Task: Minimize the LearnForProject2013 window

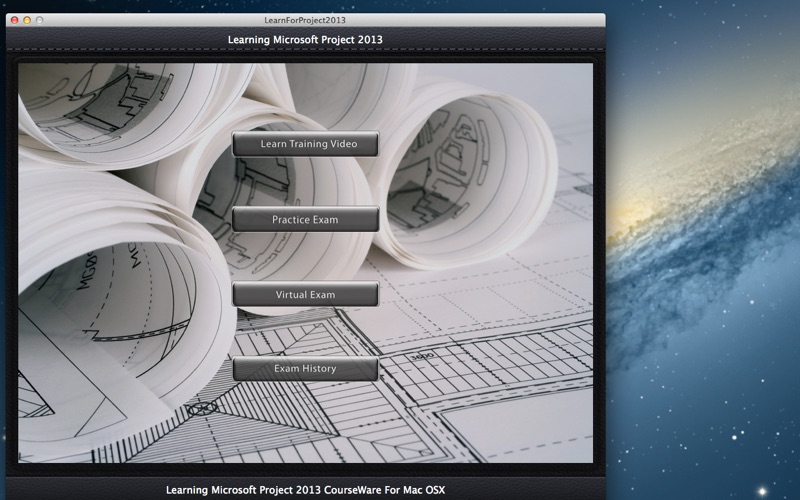Action: click(x=27, y=20)
